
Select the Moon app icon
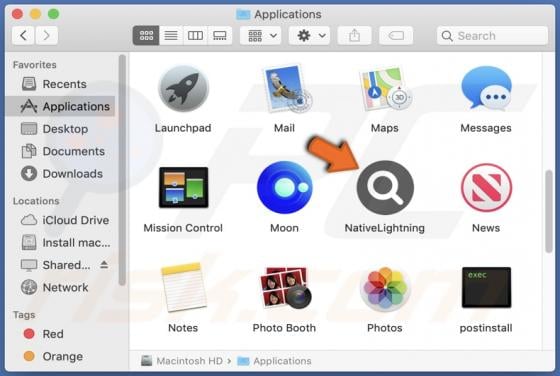[x=284, y=187]
